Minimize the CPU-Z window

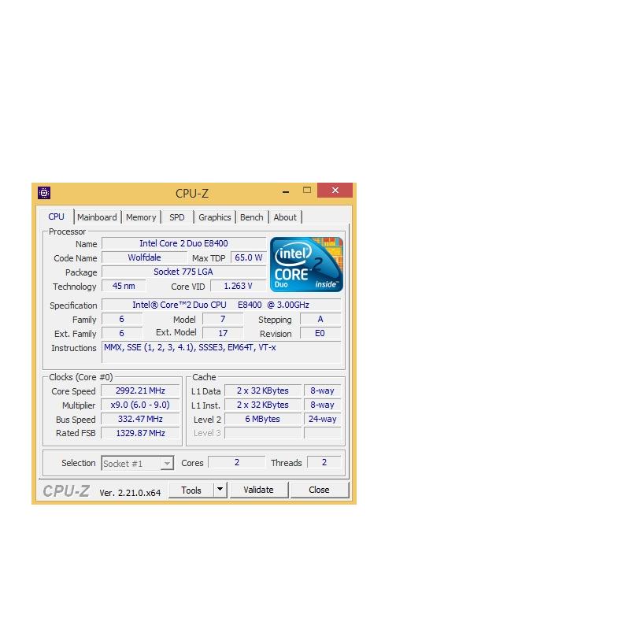click(286, 191)
